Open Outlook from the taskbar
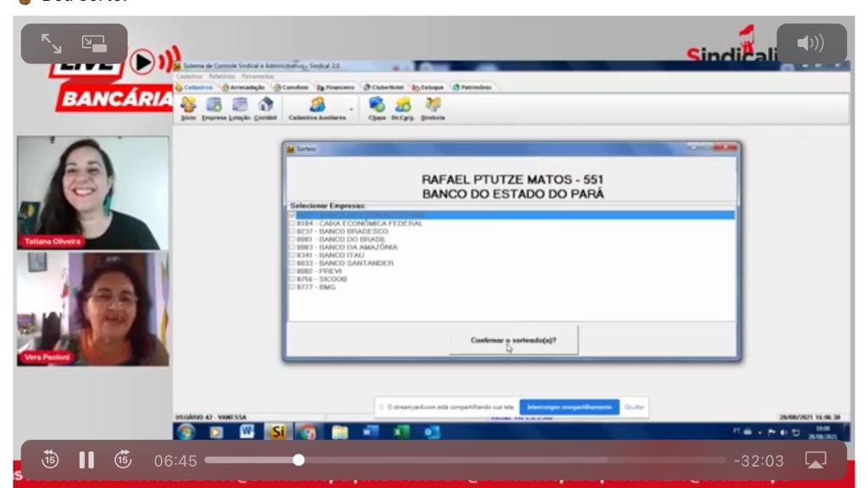Viewport: 868px width, 488px height. pos(431,431)
